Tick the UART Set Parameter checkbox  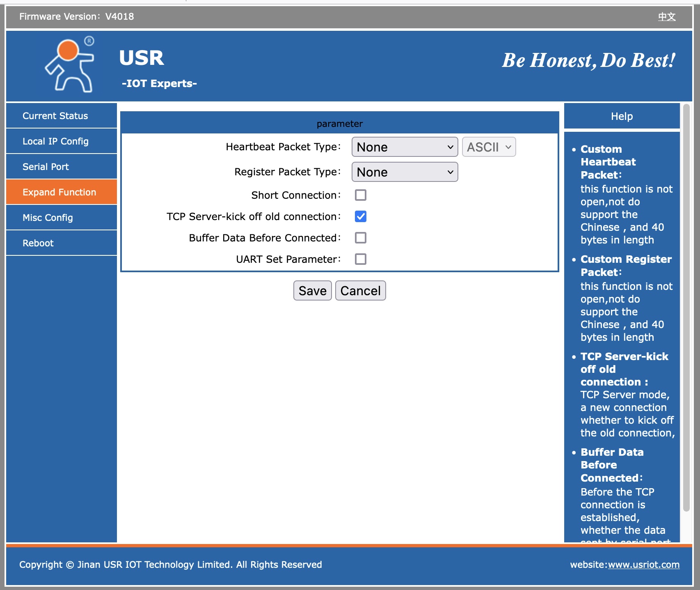[361, 259]
